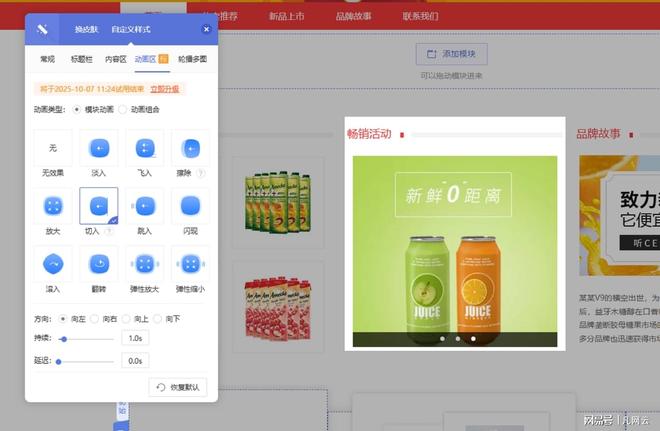660x431 pixels.
Task: Pick the 滚入 roll-in animation icon
Action: [x=53, y=265]
